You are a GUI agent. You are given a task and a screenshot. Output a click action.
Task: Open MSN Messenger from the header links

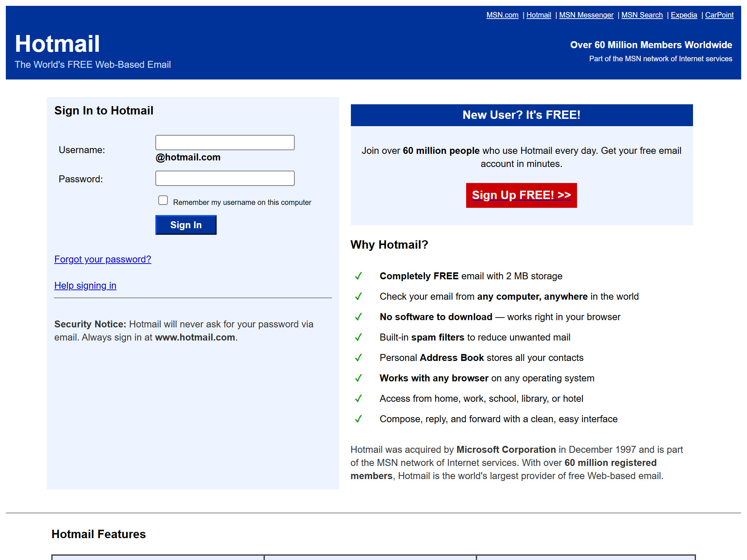[586, 15]
